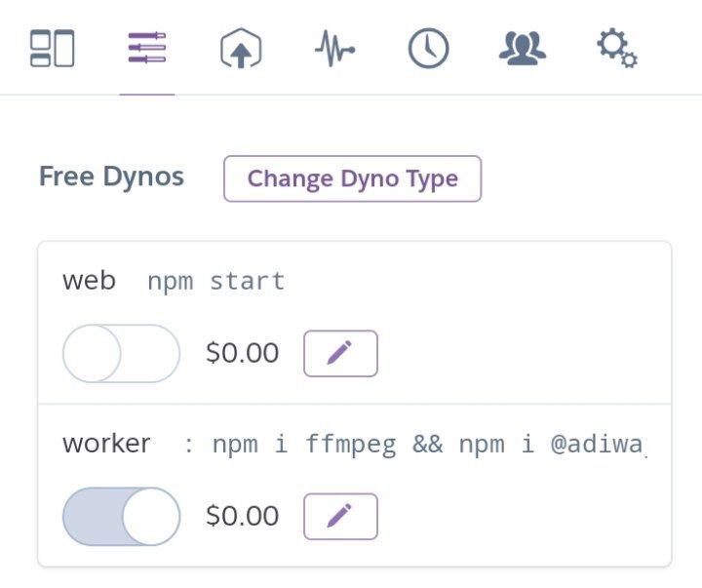
Task: View Activity via the clock icon
Action: 428,48
